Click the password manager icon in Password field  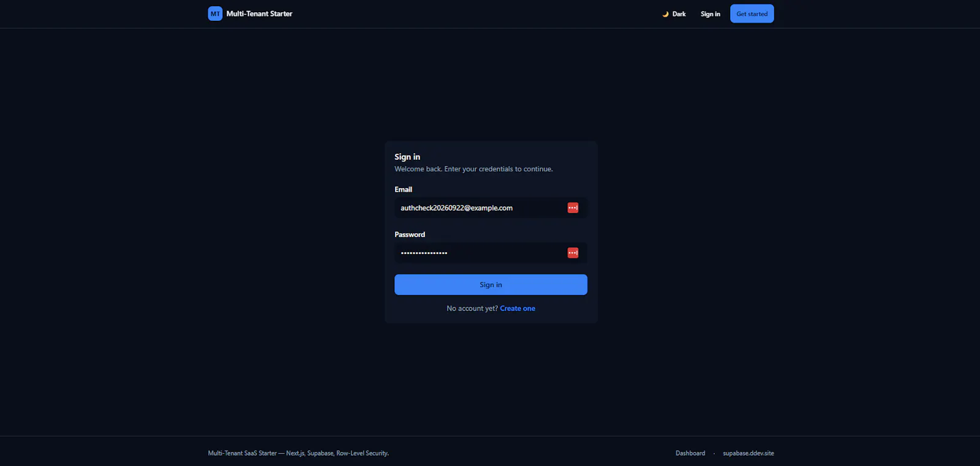573,253
